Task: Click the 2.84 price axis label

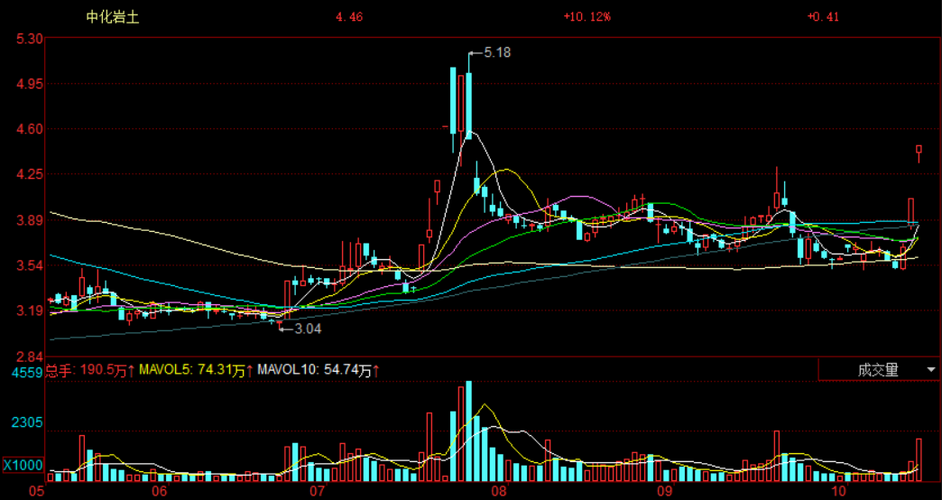Action: point(28,356)
